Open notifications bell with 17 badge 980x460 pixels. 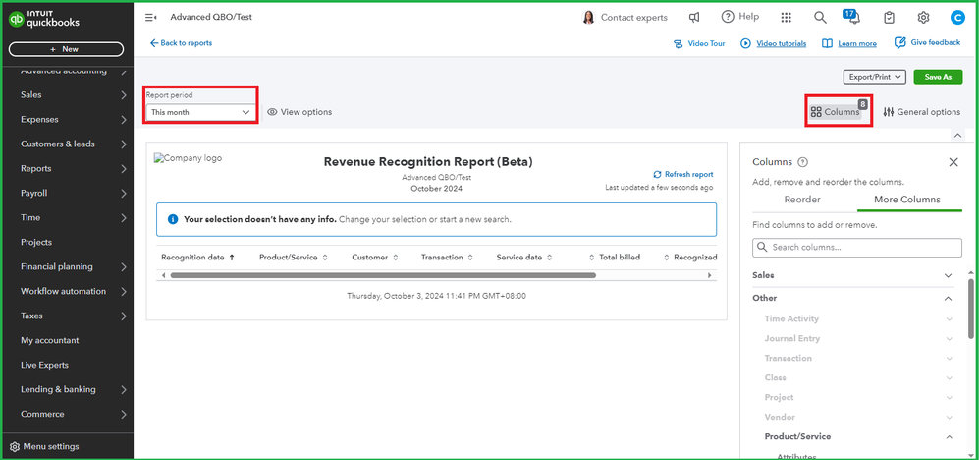852,17
